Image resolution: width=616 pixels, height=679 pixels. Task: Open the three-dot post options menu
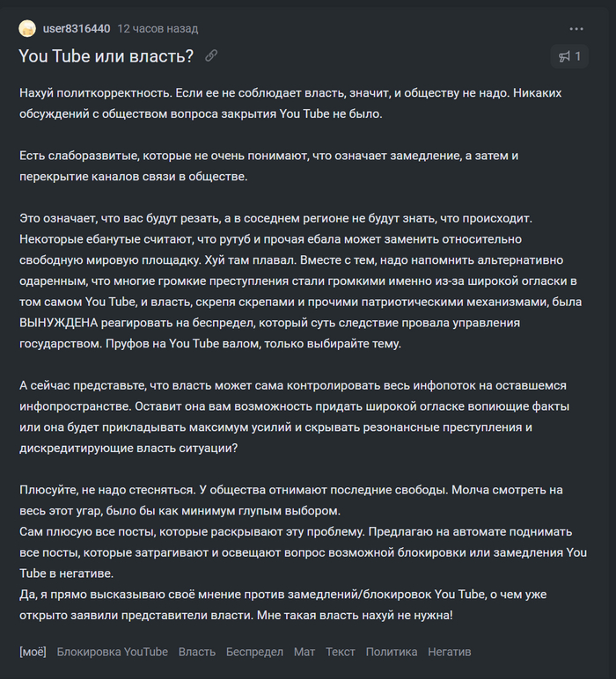576,29
